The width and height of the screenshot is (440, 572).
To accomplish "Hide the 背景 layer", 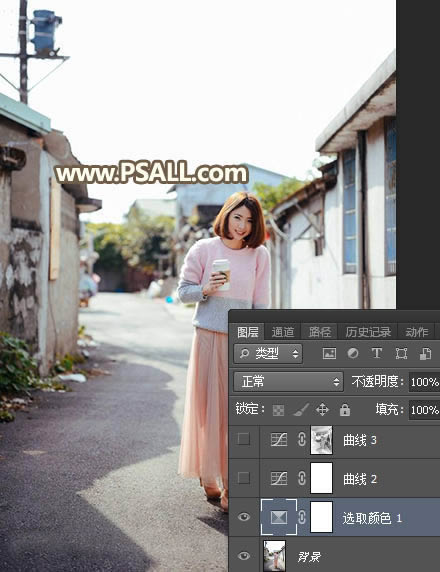I will coord(244,556).
